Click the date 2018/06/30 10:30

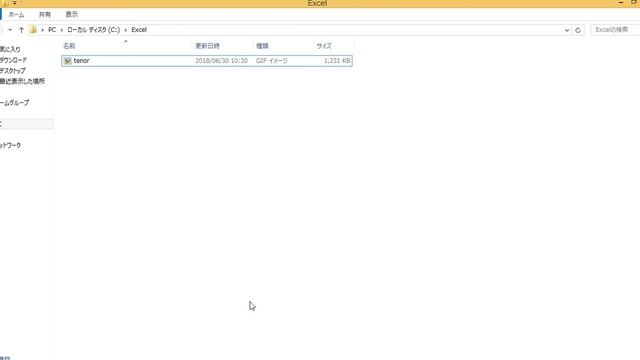(x=221, y=61)
